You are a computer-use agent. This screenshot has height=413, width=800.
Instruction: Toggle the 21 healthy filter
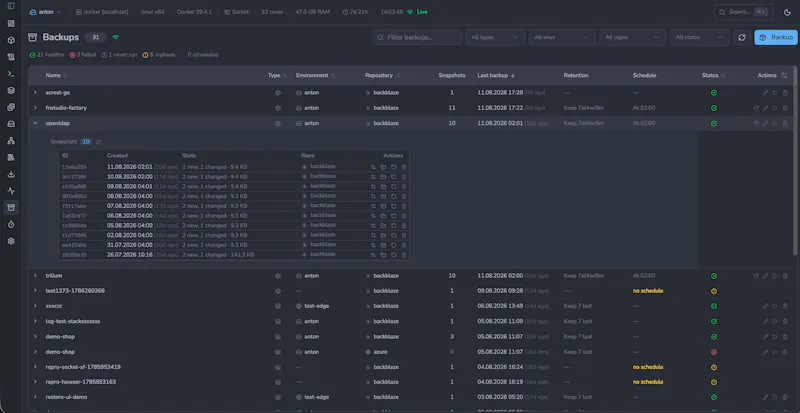pyautogui.click(x=47, y=55)
